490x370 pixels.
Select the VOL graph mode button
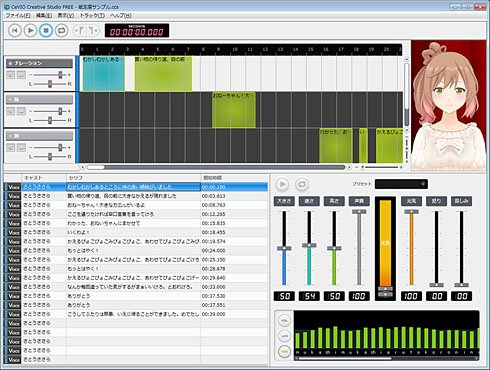[284, 321]
